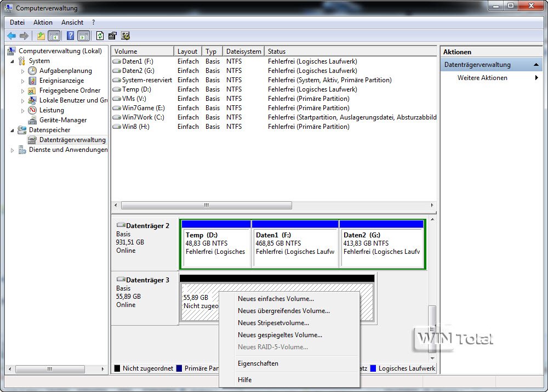548x392 pixels.
Task: Click the up-one-level folder icon
Action: tap(41, 36)
